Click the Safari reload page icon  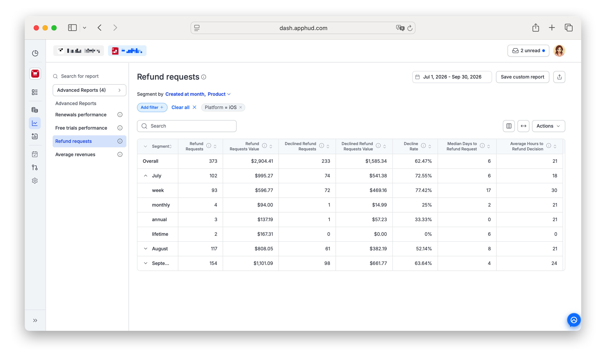pos(410,28)
